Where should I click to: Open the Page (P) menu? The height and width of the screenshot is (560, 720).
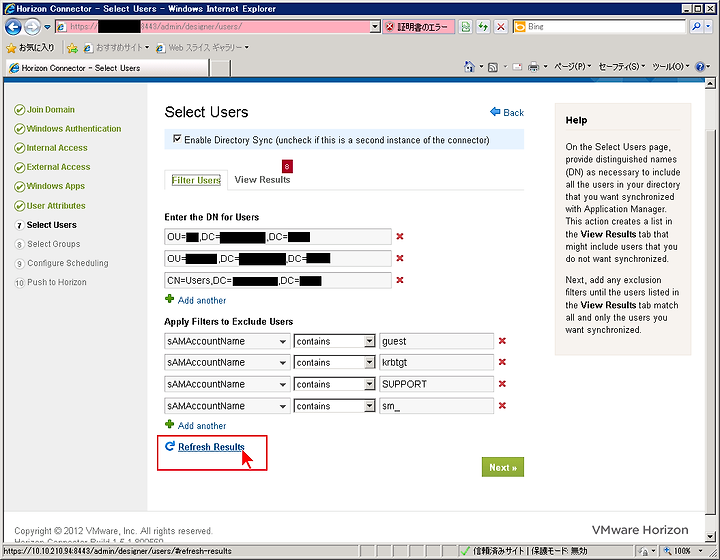[573, 67]
